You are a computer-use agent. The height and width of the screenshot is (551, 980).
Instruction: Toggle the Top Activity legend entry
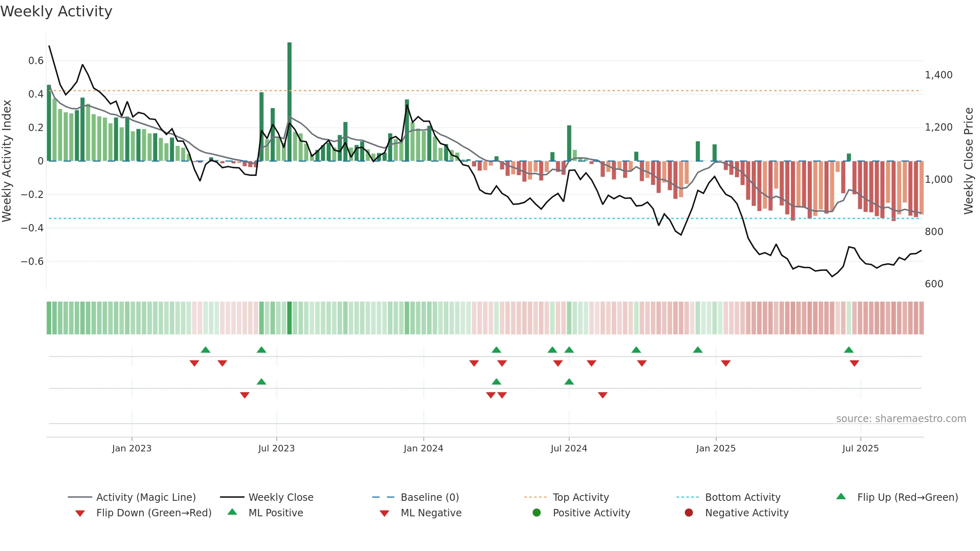(x=566, y=497)
